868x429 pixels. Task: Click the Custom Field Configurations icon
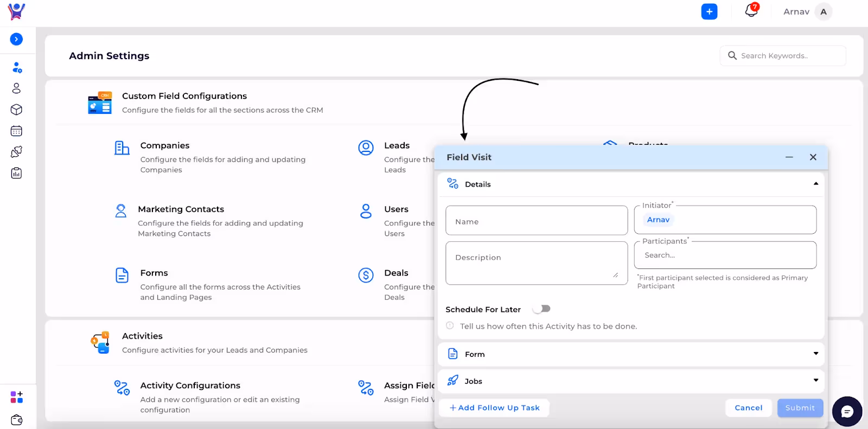tap(100, 103)
